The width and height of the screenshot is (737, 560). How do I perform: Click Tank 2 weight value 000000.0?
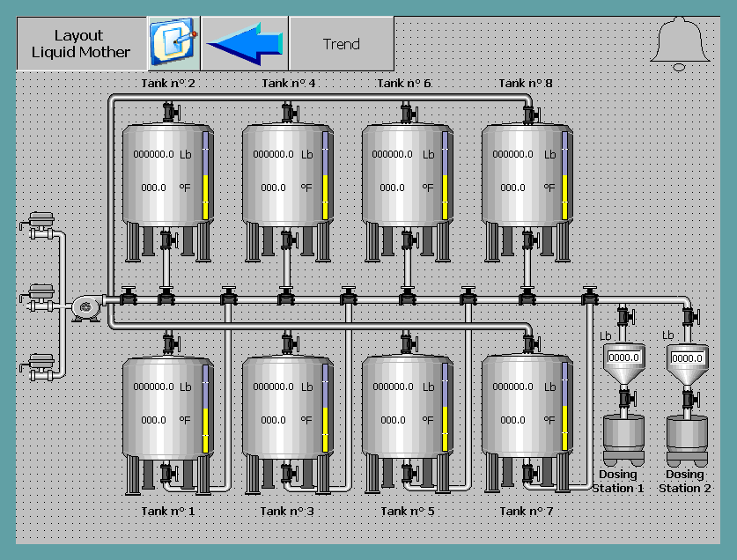pos(154,154)
